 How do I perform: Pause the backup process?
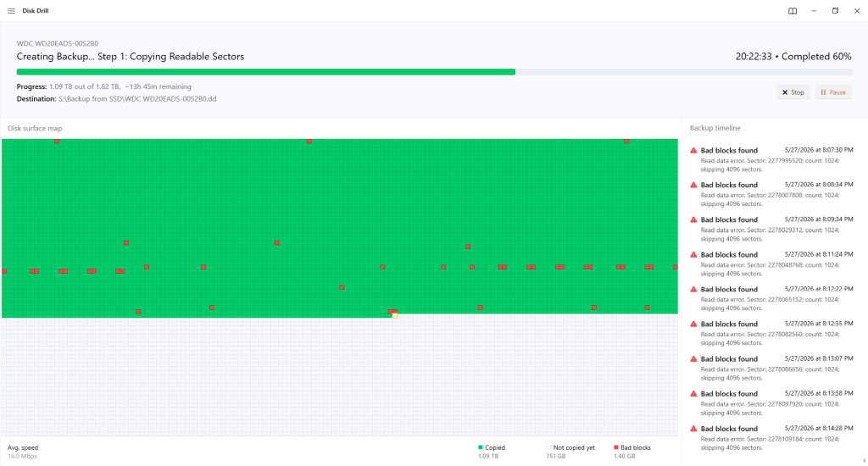pyautogui.click(x=833, y=92)
